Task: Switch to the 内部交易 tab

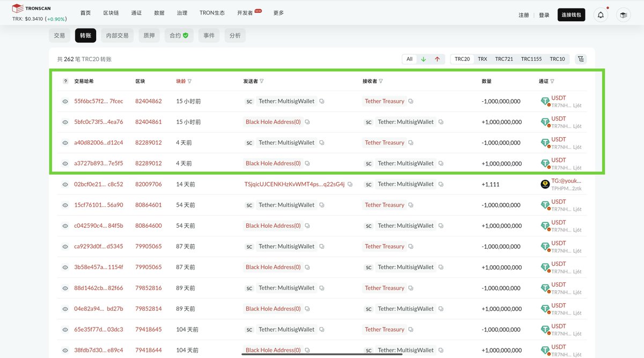Action: click(x=117, y=35)
